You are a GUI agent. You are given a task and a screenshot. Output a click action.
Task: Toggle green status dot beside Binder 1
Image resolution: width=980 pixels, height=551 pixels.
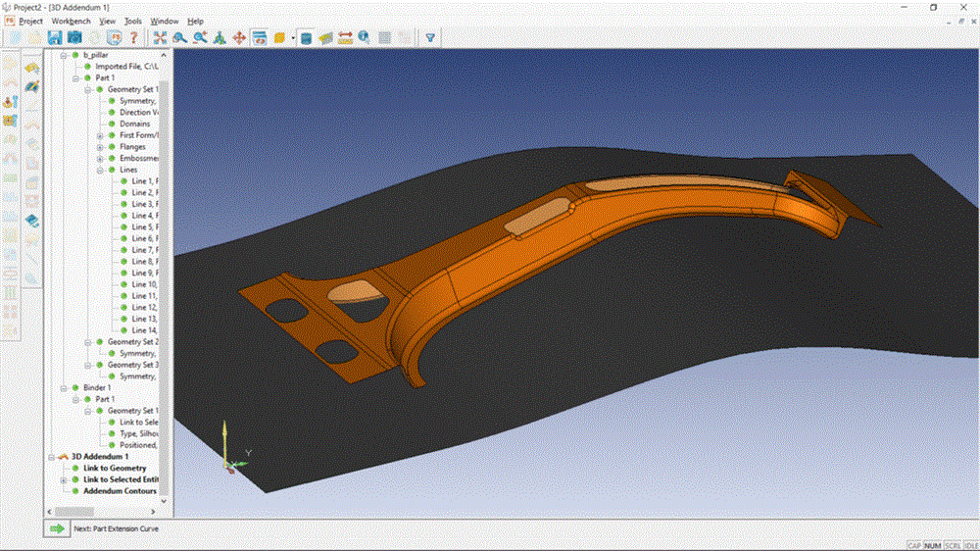[74, 388]
